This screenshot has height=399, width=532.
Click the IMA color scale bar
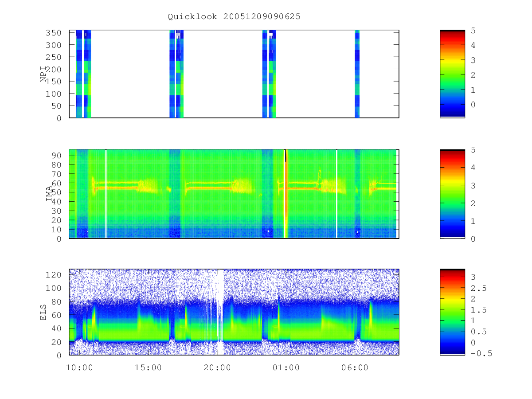click(x=452, y=194)
